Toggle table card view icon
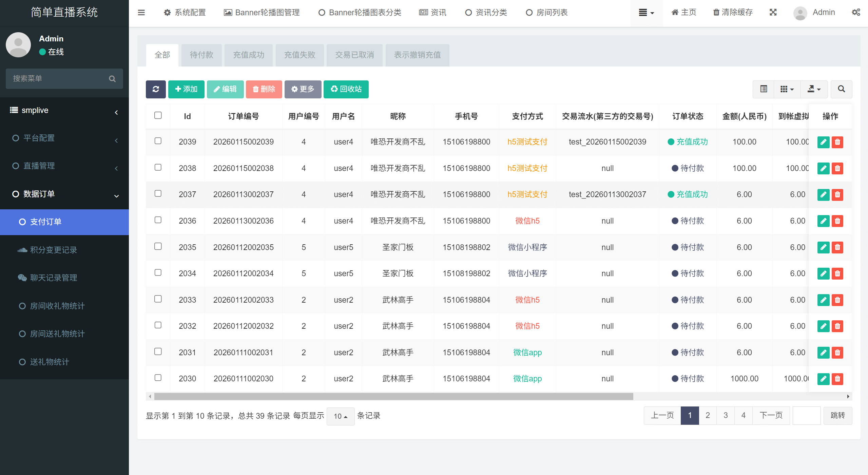The width and height of the screenshot is (868, 475). pos(764,89)
